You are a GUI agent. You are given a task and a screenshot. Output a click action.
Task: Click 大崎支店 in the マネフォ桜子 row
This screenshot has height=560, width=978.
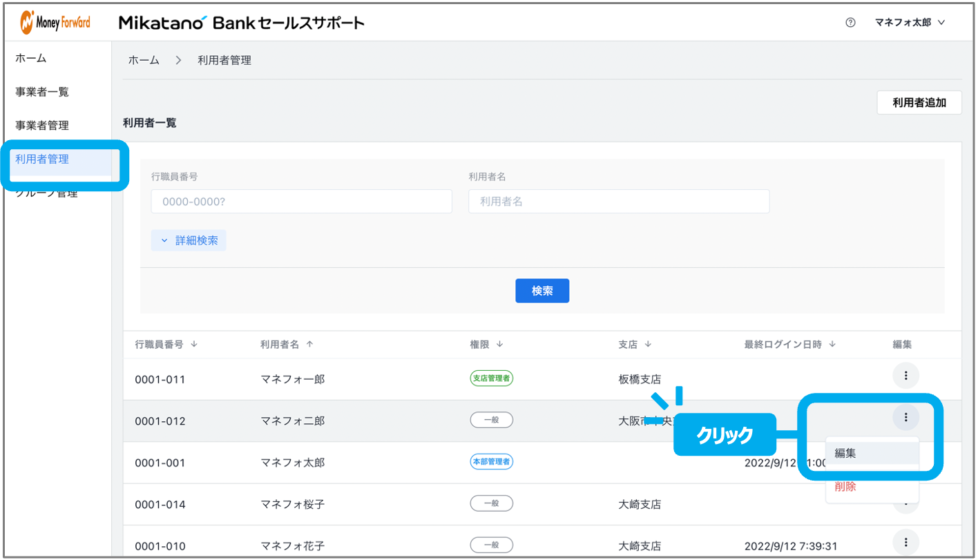640,505
